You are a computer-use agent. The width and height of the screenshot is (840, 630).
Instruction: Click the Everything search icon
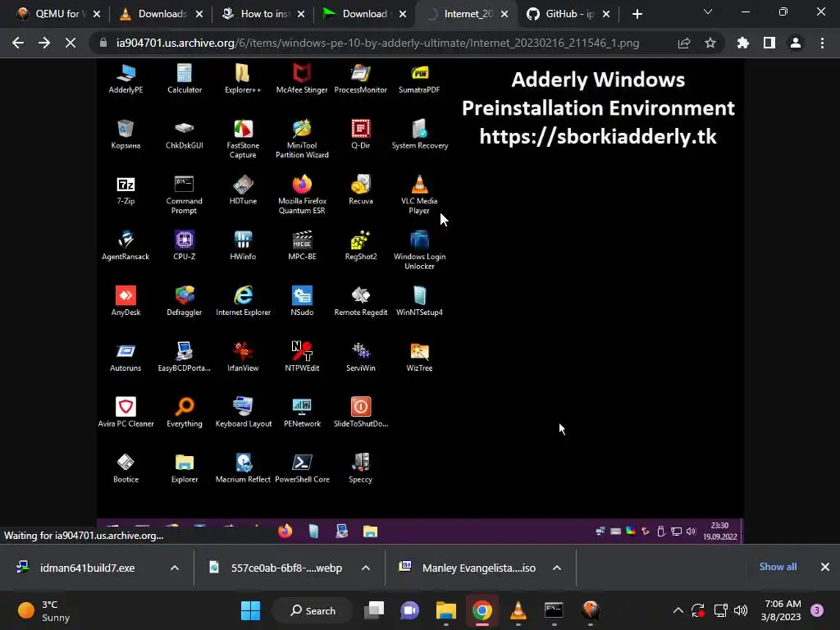pyautogui.click(x=185, y=413)
